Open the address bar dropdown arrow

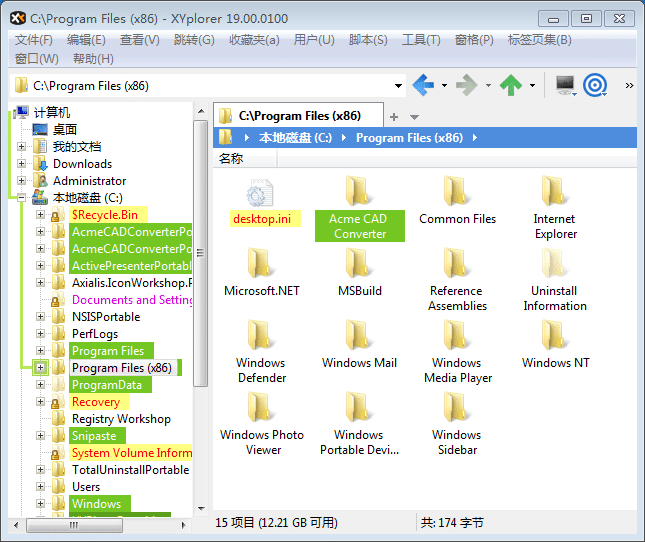coord(398,86)
